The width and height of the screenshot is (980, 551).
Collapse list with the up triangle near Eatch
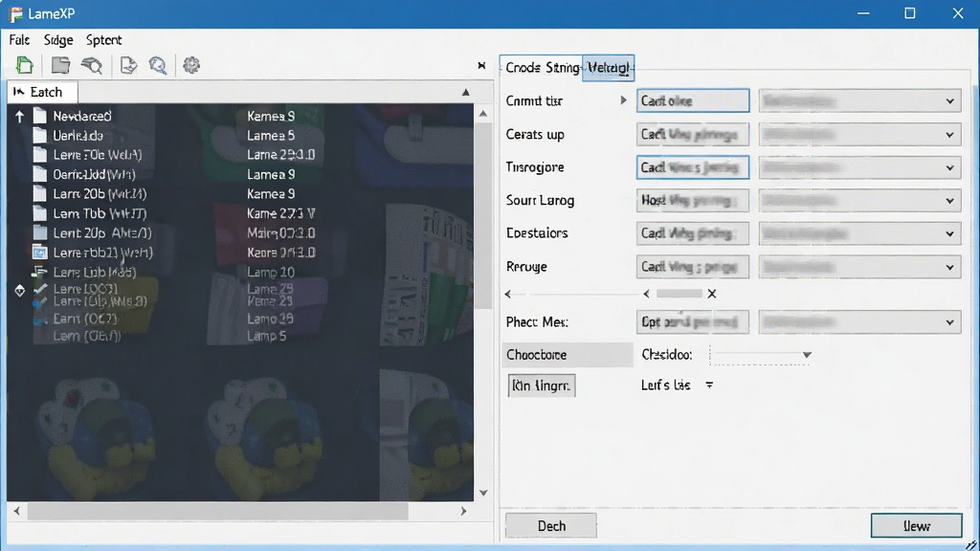pyautogui.click(x=466, y=92)
